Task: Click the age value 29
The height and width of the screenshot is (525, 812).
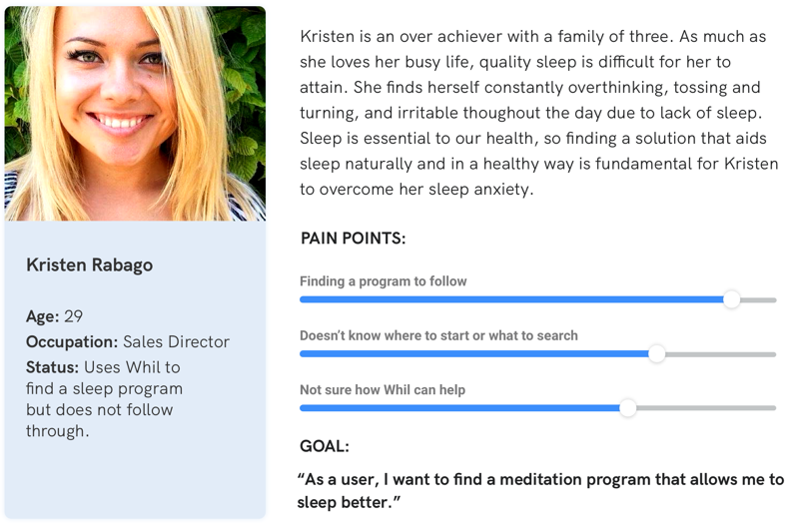Action: point(74,316)
